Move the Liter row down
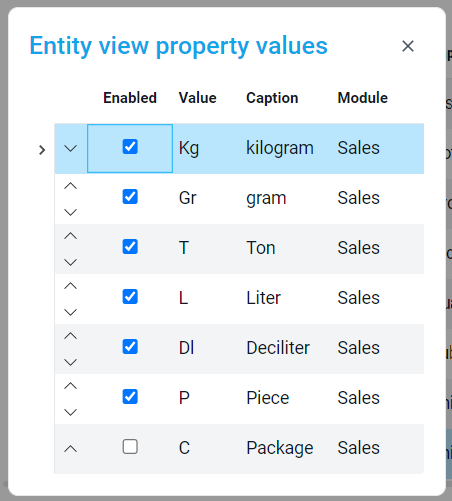This screenshot has height=501, width=452. pyautogui.click(x=70, y=312)
